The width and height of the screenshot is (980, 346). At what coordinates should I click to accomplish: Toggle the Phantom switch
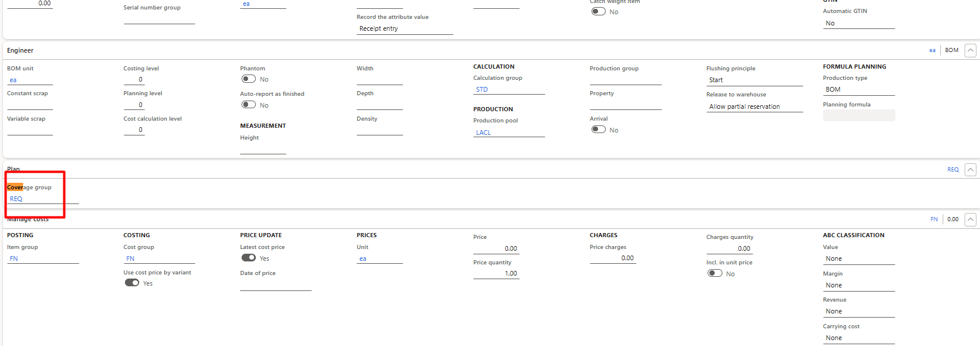point(249,79)
